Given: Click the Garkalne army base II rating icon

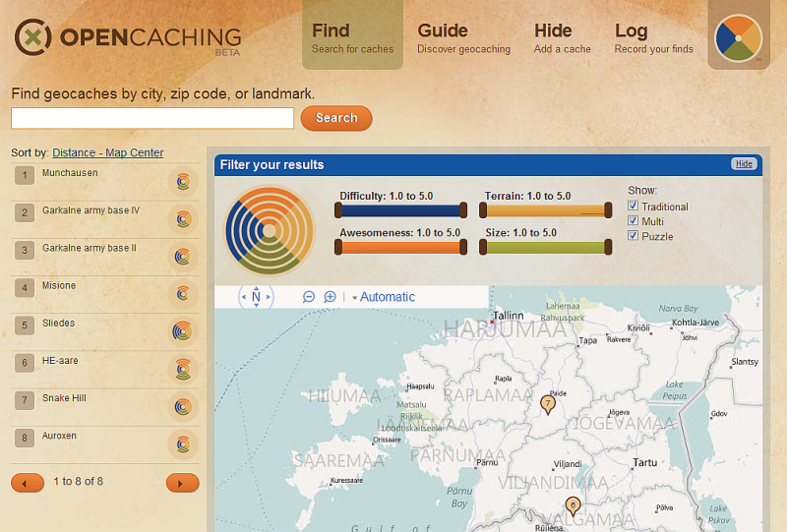Looking at the screenshot, I should coord(182,257).
